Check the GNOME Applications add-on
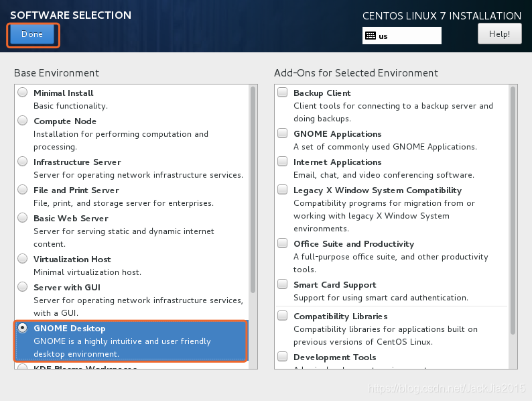The image size is (532, 401). 283,133
